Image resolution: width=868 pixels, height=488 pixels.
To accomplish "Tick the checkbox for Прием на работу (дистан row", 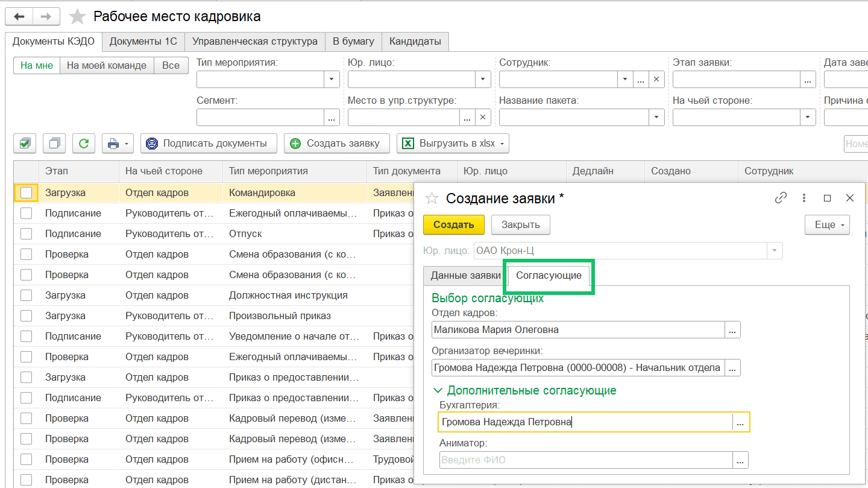I will pyautogui.click(x=26, y=480).
